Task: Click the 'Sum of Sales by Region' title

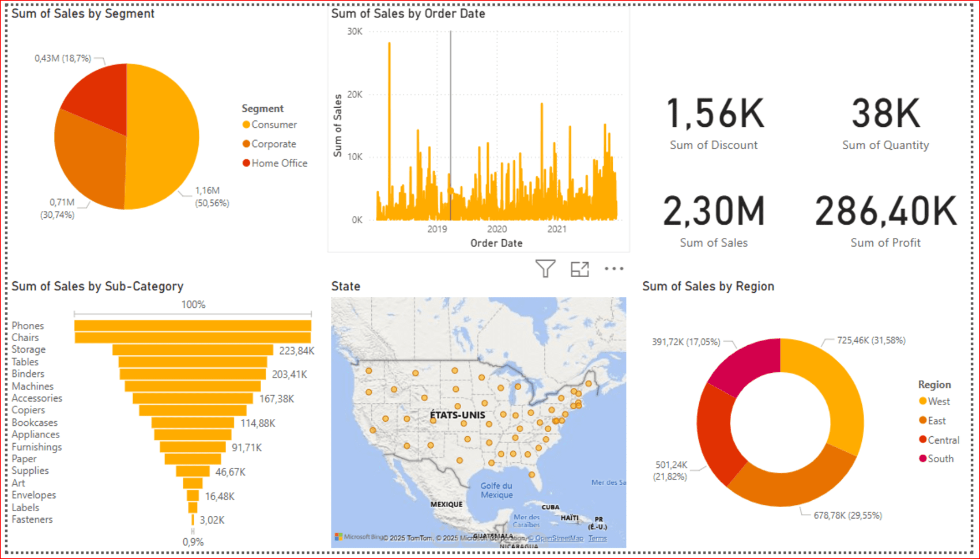Action: (708, 286)
